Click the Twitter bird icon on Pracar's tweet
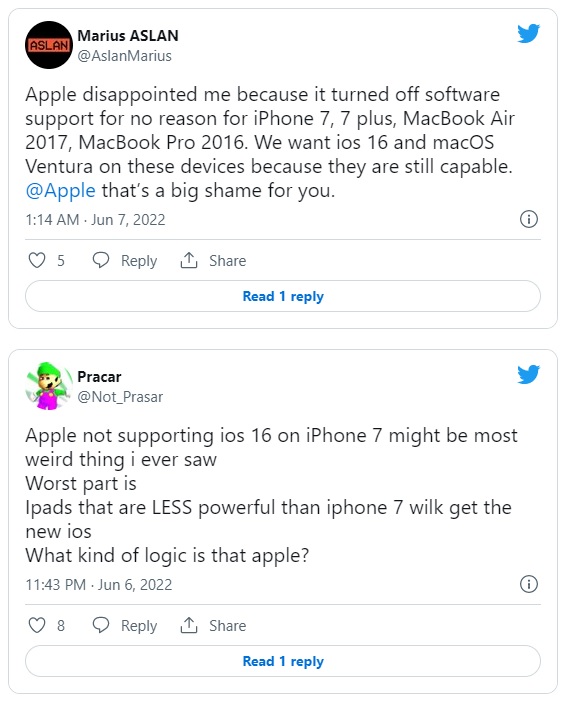Image resolution: width=569 pixels, height=701 pixels. 528,375
